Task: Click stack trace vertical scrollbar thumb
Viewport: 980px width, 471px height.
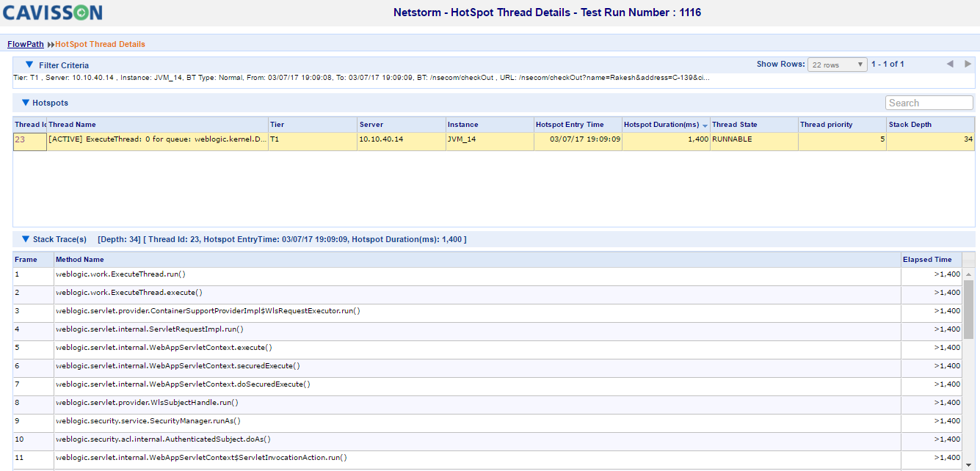Action: 968,309
